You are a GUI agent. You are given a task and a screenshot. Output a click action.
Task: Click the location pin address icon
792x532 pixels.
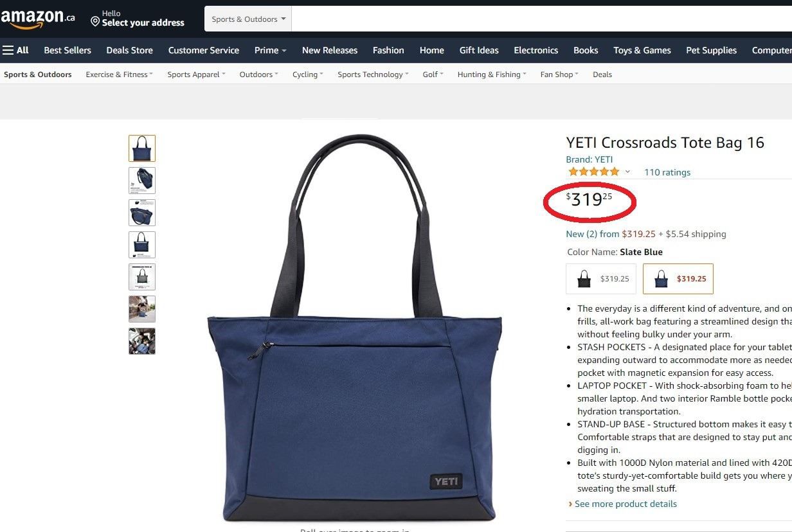click(95, 22)
